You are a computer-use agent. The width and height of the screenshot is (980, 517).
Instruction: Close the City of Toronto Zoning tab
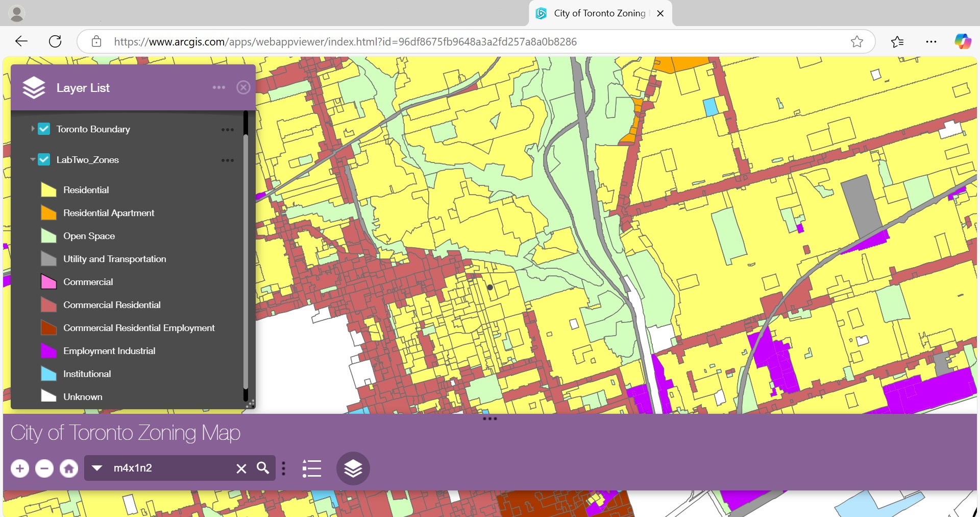[x=660, y=13]
